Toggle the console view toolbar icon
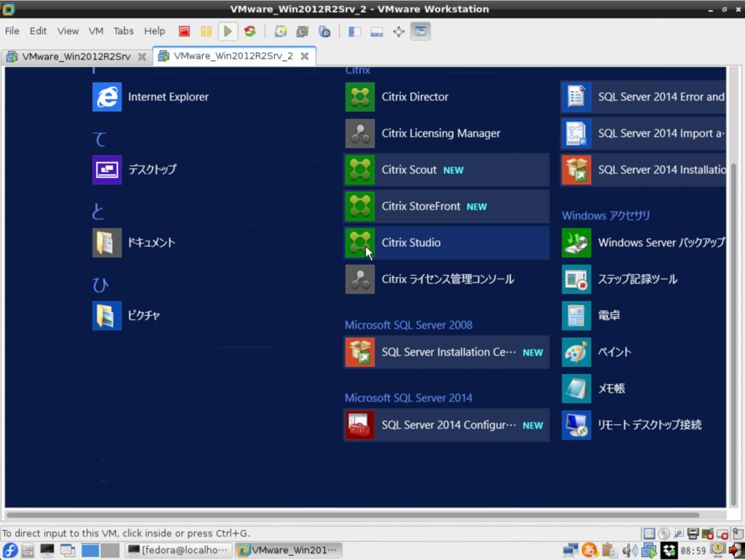745x560 pixels. pyautogui.click(x=421, y=31)
